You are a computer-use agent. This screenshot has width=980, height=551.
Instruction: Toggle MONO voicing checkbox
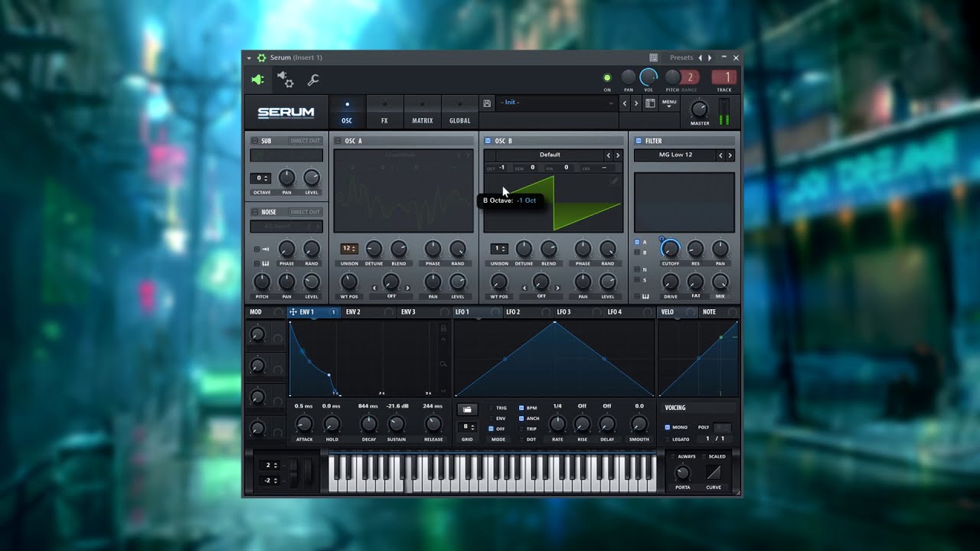pyautogui.click(x=667, y=427)
